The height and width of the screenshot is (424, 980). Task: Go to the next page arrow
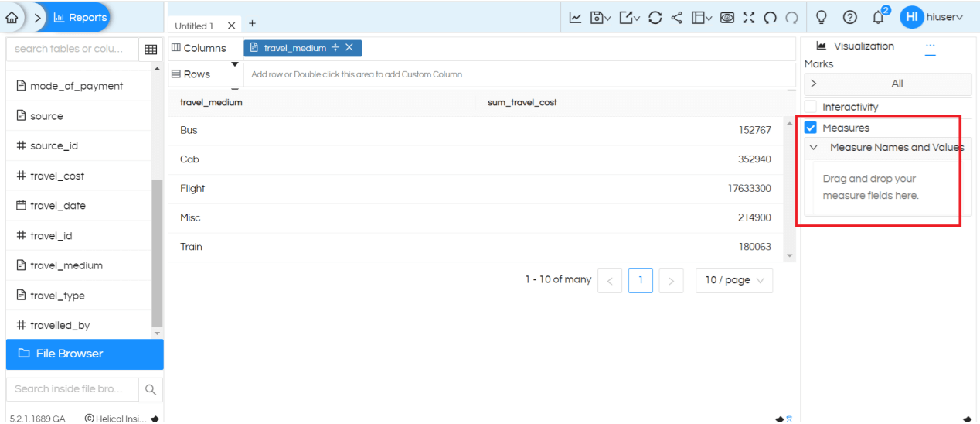671,281
